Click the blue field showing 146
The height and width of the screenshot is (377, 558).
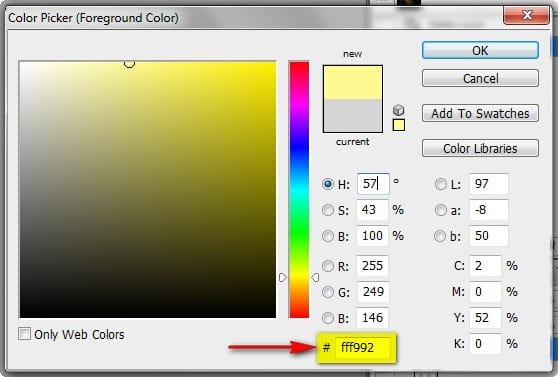tap(372, 318)
